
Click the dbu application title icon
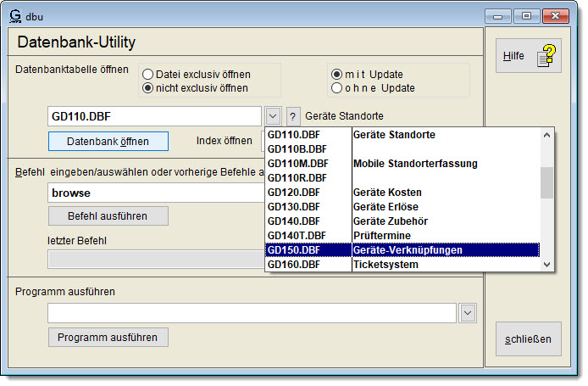pyautogui.click(x=14, y=14)
